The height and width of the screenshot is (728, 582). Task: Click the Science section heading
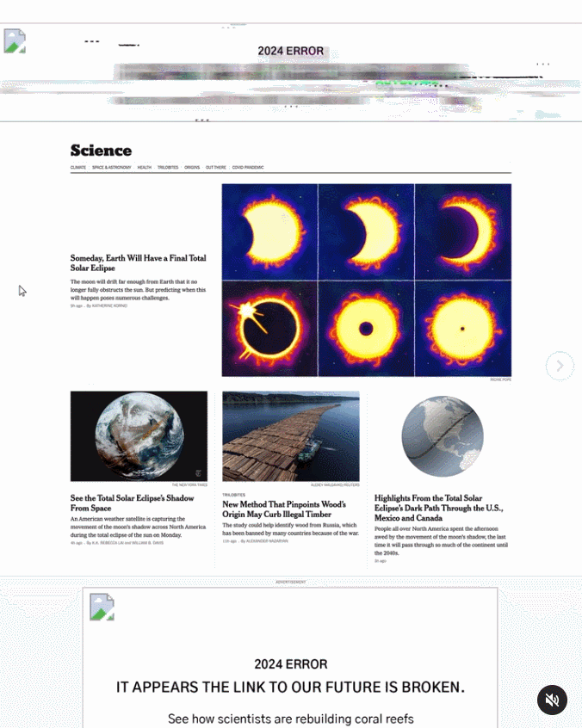click(x=101, y=151)
